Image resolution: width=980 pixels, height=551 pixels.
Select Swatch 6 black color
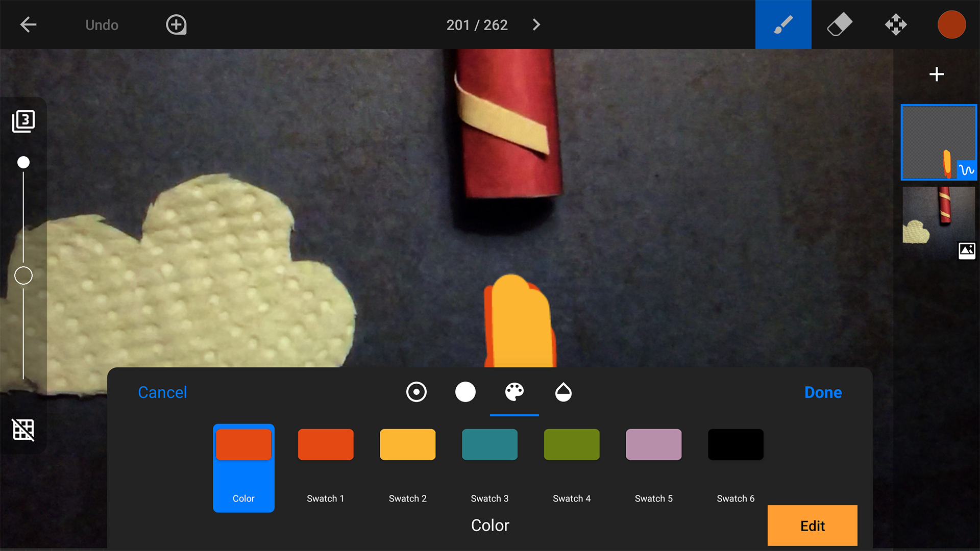point(735,444)
